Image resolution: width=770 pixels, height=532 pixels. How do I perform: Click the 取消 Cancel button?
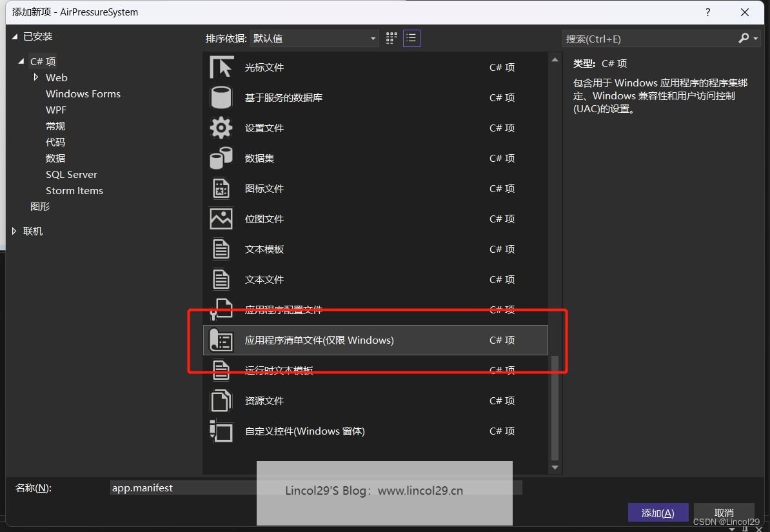click(724, 513)
